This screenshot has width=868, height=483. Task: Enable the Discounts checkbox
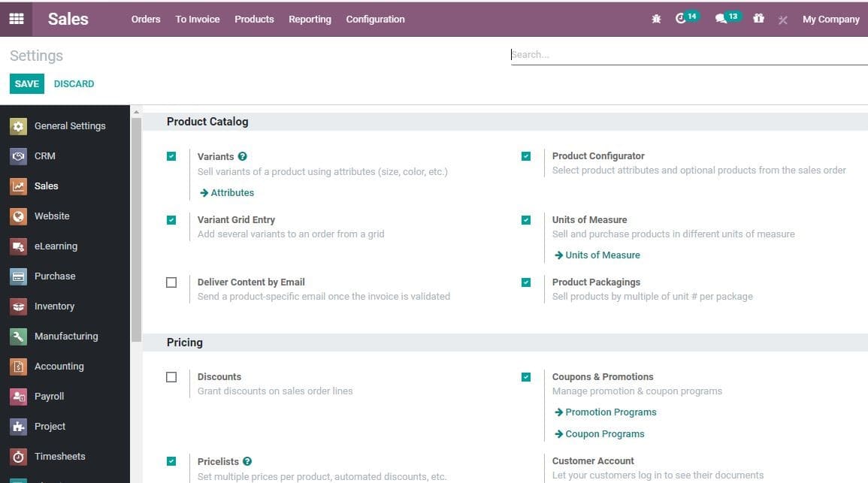[171, 376]
